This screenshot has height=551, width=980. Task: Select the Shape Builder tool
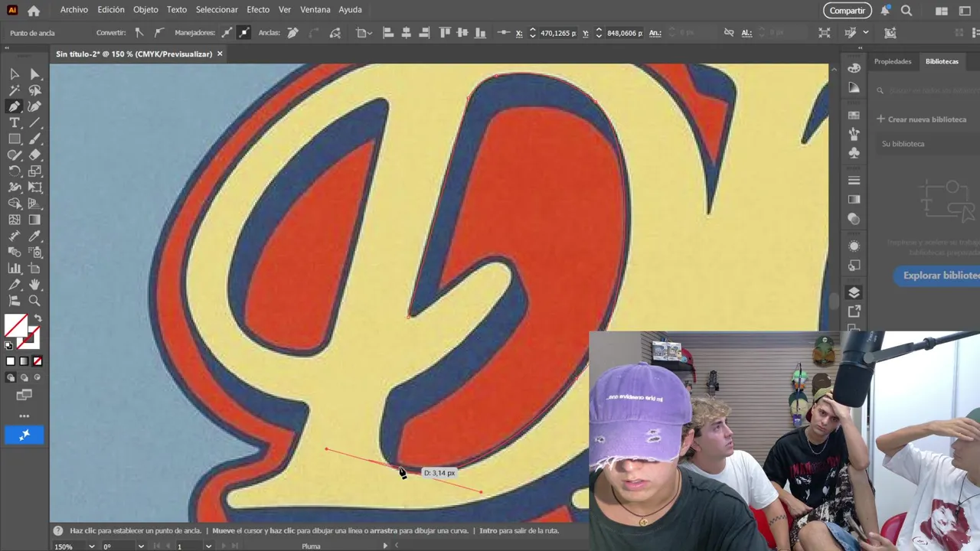(15, 204)
